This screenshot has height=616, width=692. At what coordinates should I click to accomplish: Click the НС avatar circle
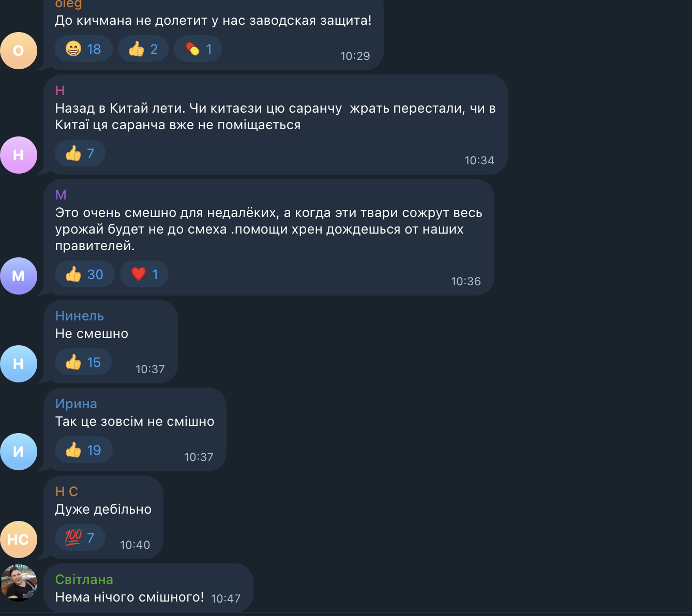coord(19,540)
